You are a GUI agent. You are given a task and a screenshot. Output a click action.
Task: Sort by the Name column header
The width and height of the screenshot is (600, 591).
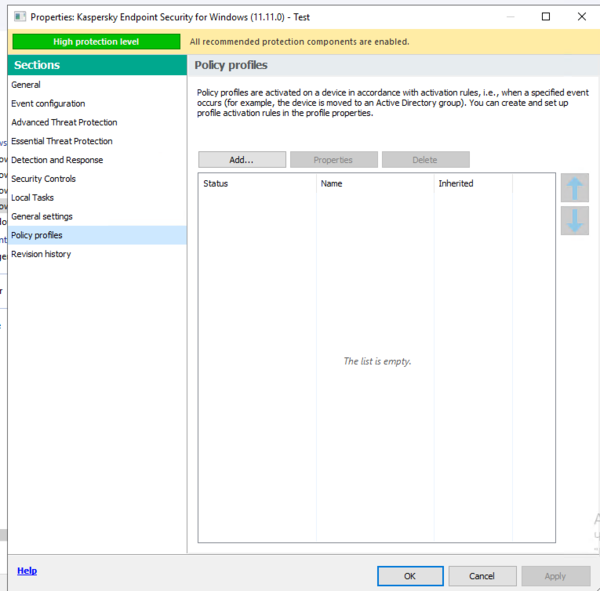tap(375, 183)
